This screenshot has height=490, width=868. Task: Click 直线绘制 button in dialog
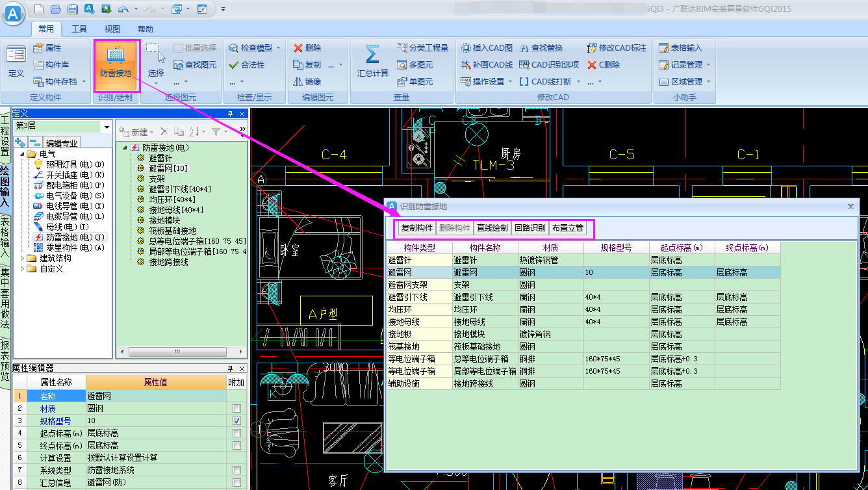[x=492, y=228]
